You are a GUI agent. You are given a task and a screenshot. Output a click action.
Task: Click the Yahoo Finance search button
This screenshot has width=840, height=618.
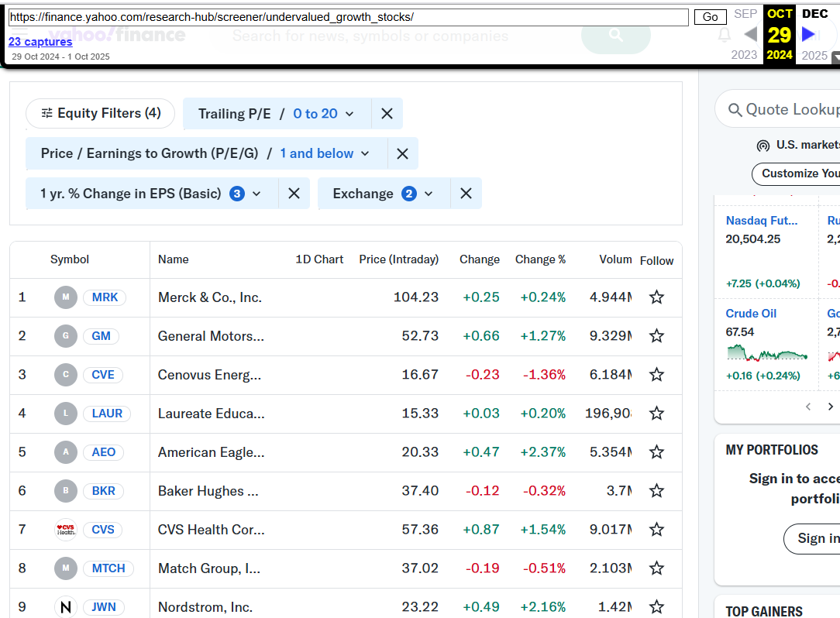[616, 36]
